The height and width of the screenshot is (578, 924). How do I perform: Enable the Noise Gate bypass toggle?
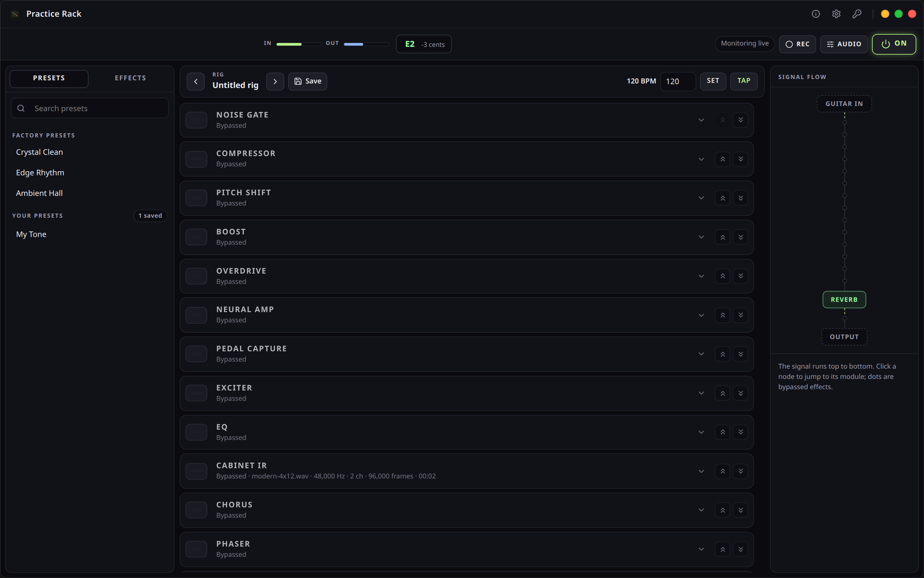(196, 120)
